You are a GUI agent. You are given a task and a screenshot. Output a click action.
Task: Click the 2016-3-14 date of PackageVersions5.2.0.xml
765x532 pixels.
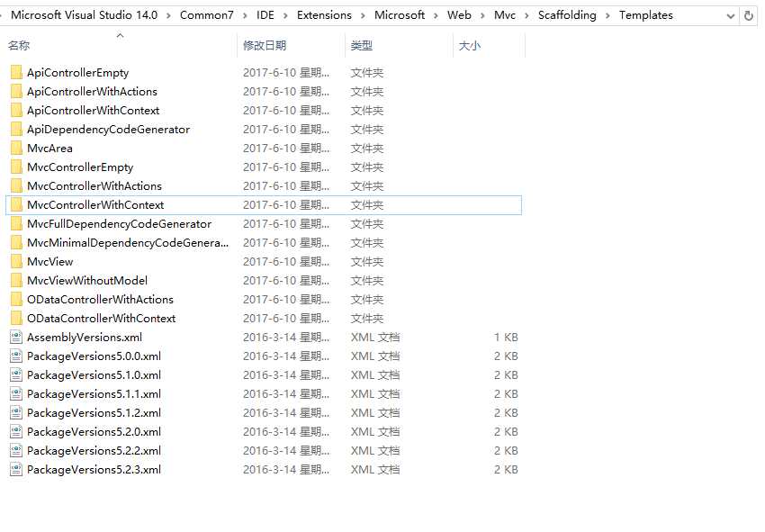point(286,432)
